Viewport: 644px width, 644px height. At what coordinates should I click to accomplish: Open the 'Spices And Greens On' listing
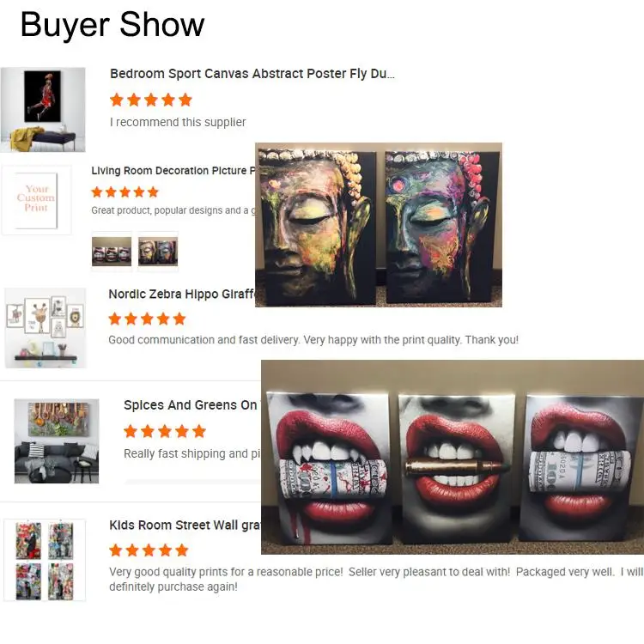coord(190,405)
